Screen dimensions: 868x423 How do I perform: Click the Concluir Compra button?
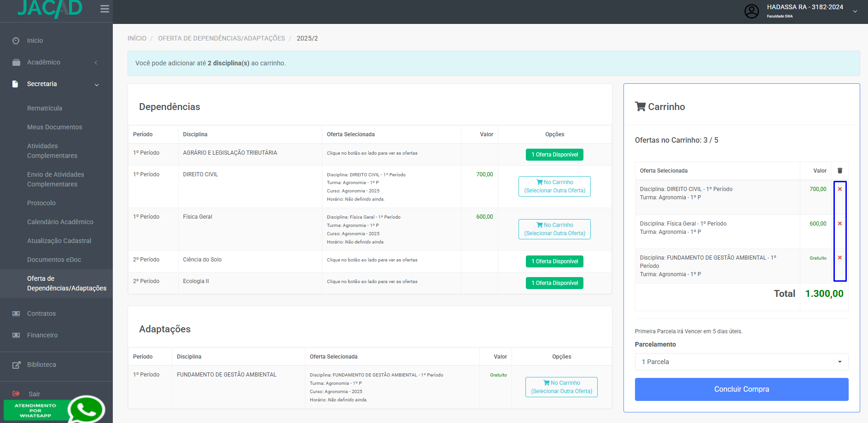[x=741, y=389]
